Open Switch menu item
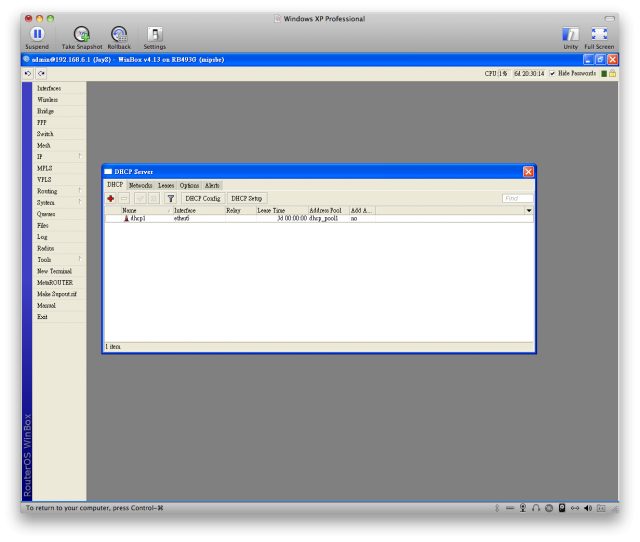Viewport: 640px width, 542px height. coord(59,134)
